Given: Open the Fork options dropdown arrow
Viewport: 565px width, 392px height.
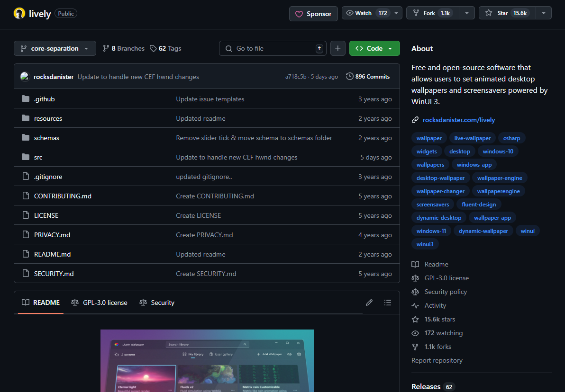Looking at the screenshot, I should pos(467,13).
